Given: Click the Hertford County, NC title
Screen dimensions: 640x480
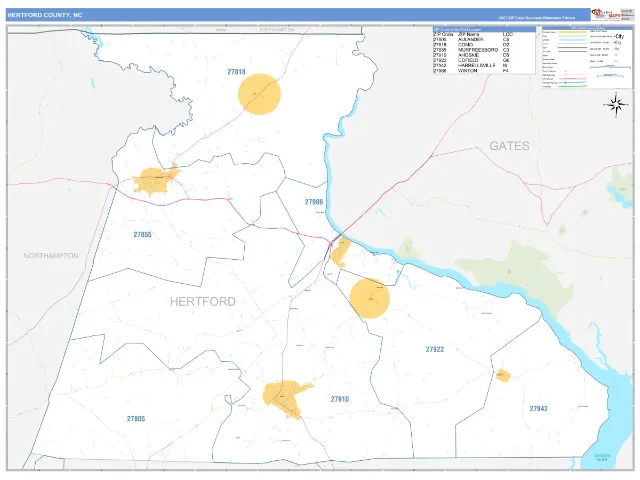Looking at the screenshot, I should [45, 15].
